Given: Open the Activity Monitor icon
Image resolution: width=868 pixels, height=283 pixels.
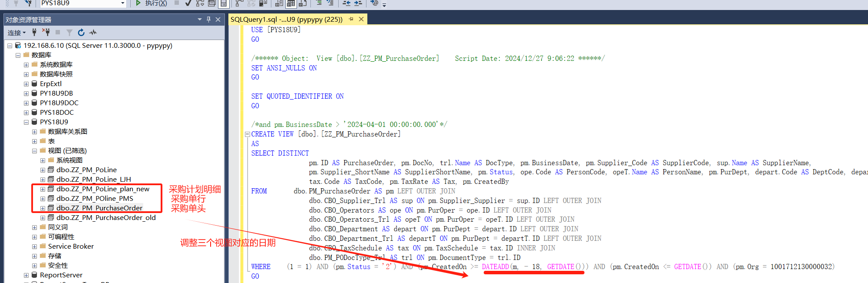Looking at the screenshot, I should (x=93, y=33).
